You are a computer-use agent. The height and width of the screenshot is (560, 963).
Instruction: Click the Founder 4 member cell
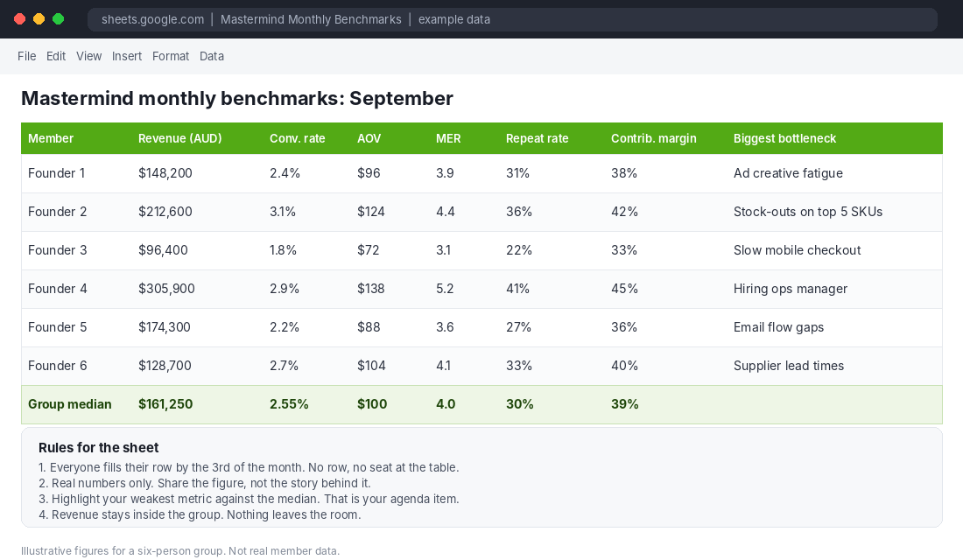pyautogui.click(x=58, y=289)
